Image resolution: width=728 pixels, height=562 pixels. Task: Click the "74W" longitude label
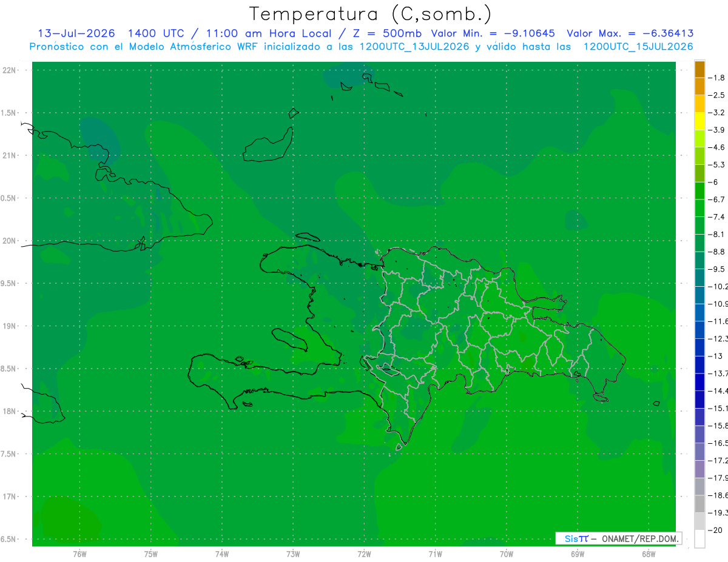(222, 554)
